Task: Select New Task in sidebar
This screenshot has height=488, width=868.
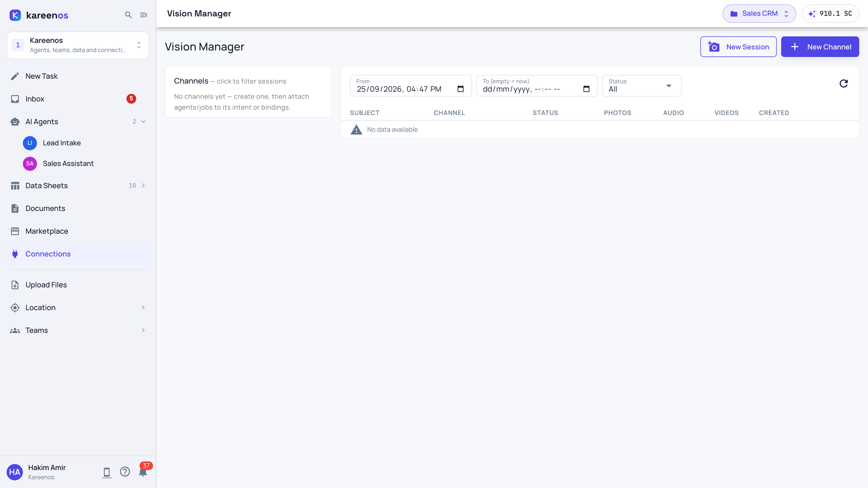Action: [78, 76]
